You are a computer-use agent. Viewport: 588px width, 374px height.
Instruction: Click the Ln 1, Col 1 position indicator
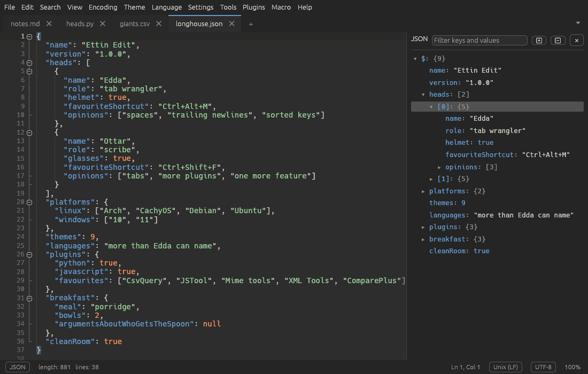pos(466,367)
